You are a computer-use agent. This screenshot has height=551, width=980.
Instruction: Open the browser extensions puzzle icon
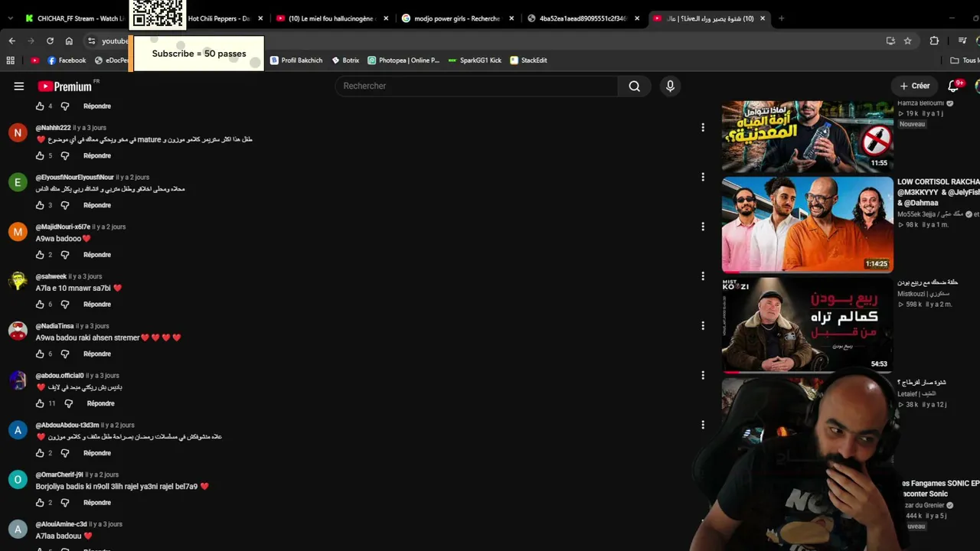tap(934, 41)
